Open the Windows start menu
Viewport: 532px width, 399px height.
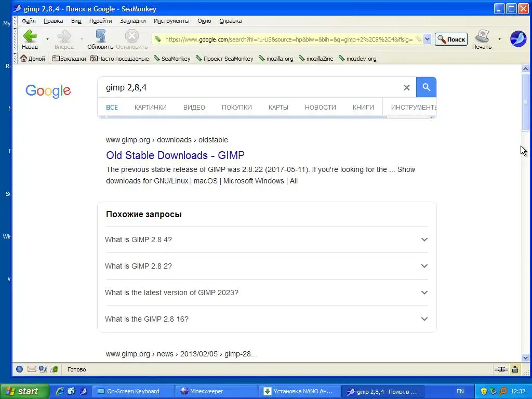click(x=24, y=391)
